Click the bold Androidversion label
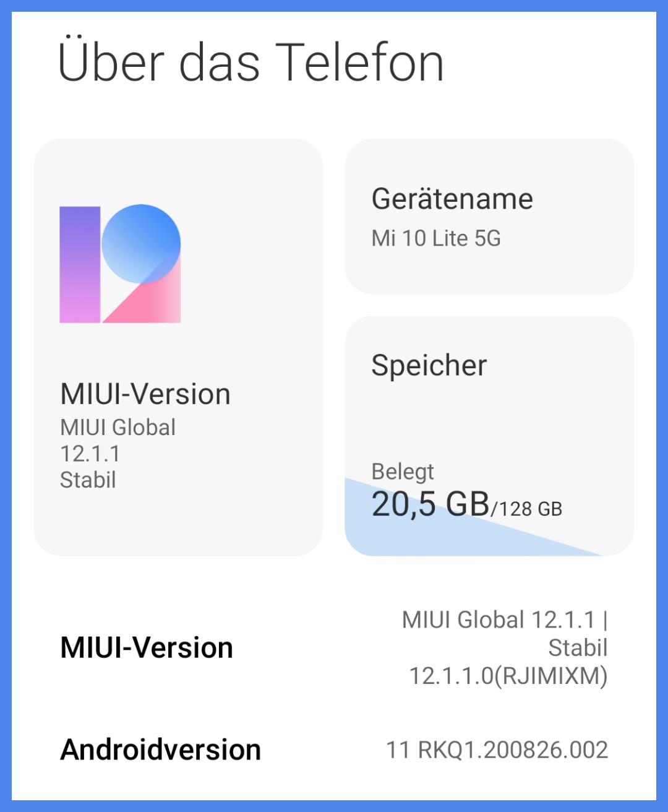Screen dimensions: 668x812 click(161, 749)
